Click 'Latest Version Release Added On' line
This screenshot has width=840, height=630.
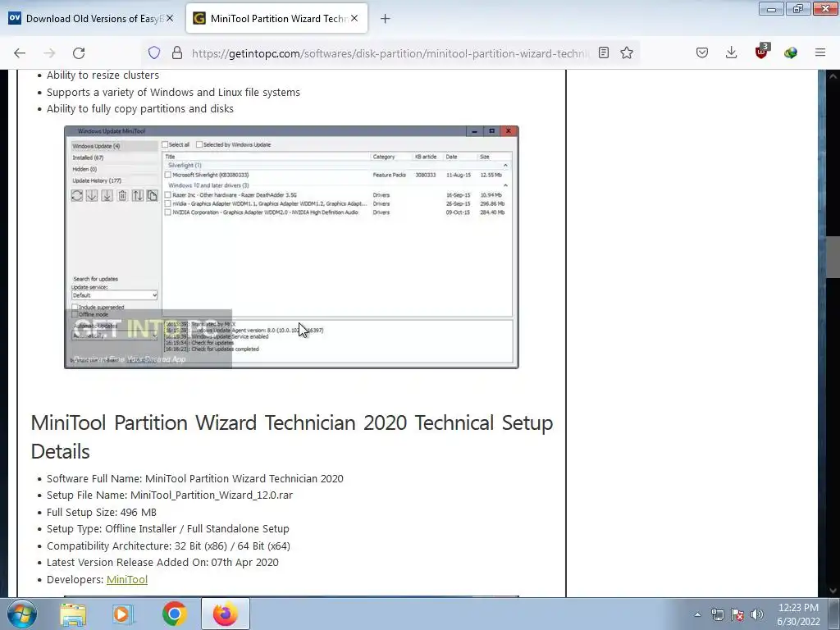162,563
